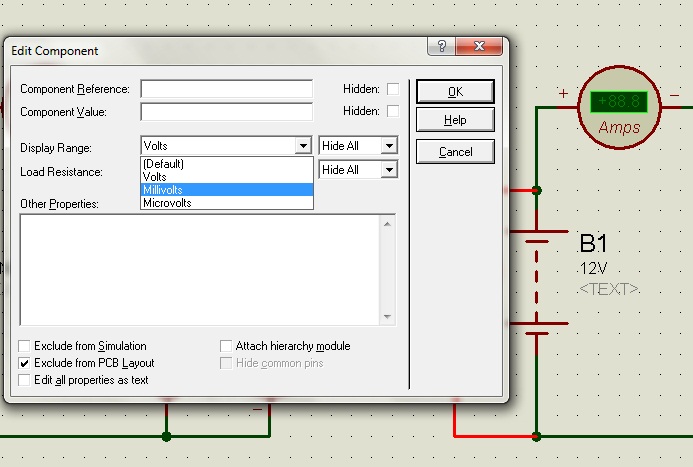
Task: Collapse the Display Range dropdown arrow
Action: tap(303, 146)
